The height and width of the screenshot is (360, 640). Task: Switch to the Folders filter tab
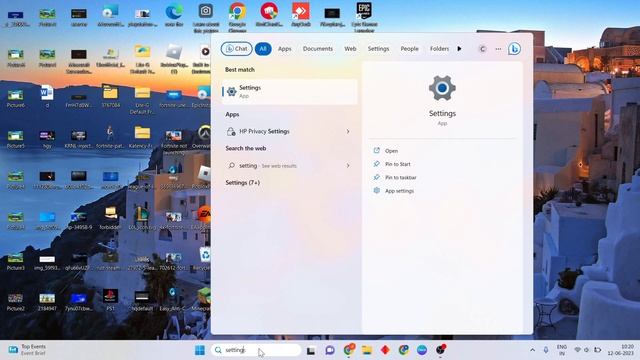tap(439, 49)
